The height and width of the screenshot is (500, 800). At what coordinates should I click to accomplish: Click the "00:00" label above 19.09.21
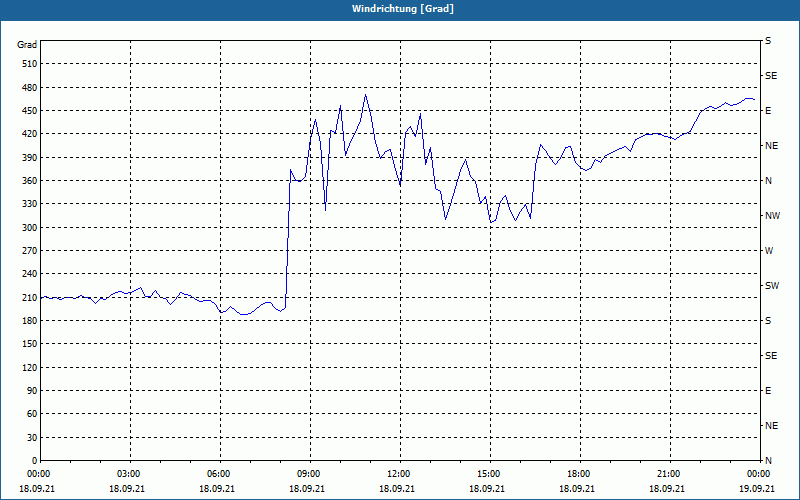tap(760, 474)
